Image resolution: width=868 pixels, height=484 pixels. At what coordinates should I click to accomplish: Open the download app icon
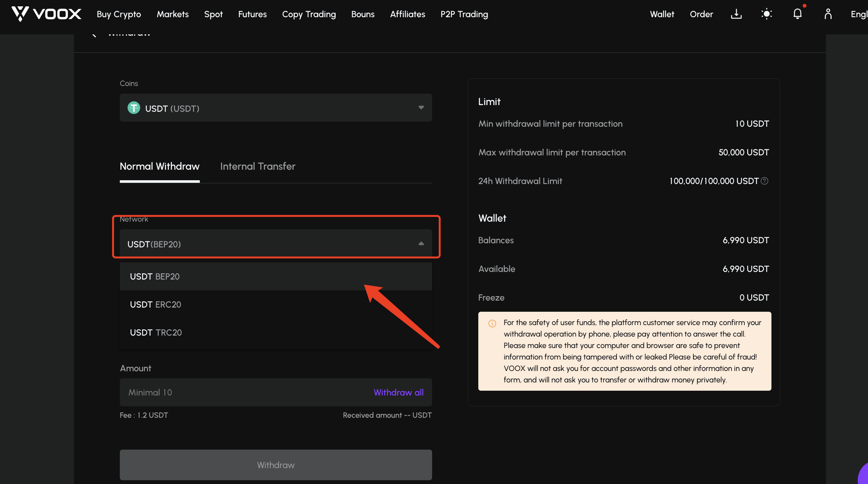pos(736,14)
